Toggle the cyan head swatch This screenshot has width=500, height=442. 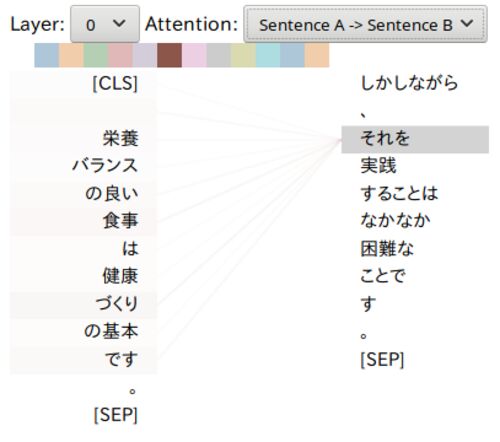(x=268, y=55)
